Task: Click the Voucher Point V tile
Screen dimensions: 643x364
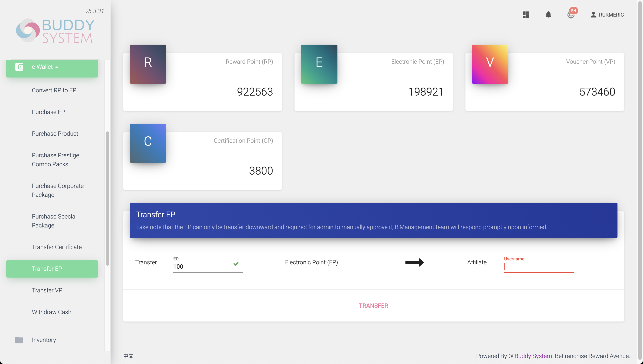Action: click(x=490, y=64)
